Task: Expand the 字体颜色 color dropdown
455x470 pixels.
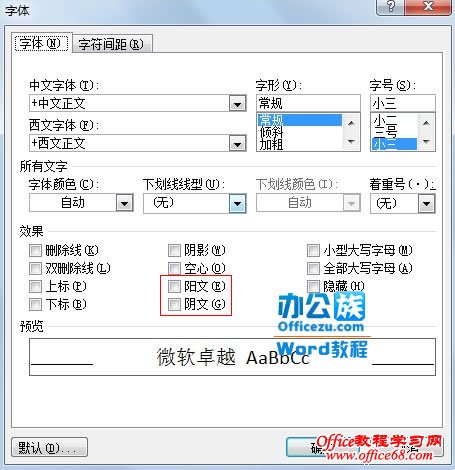Action: coord(125,203)
